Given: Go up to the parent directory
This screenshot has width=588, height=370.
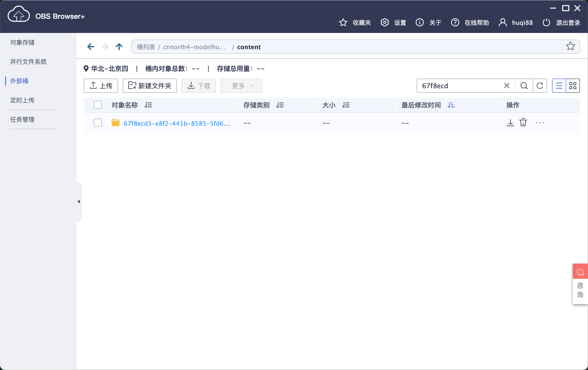Looking at the screenshot, I should 119,47.
